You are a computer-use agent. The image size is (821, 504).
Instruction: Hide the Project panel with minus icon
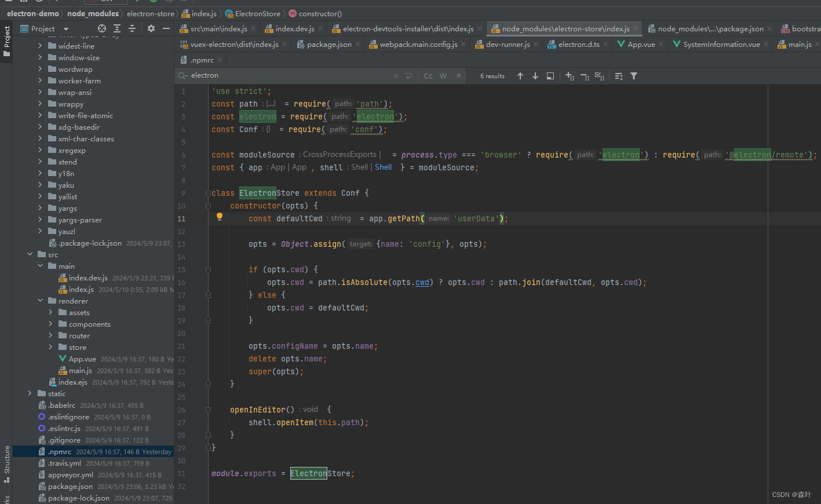coord(166,28)
